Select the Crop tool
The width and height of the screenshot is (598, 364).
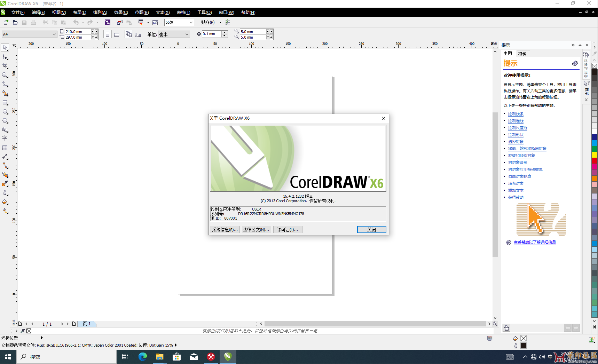point(5,66)
